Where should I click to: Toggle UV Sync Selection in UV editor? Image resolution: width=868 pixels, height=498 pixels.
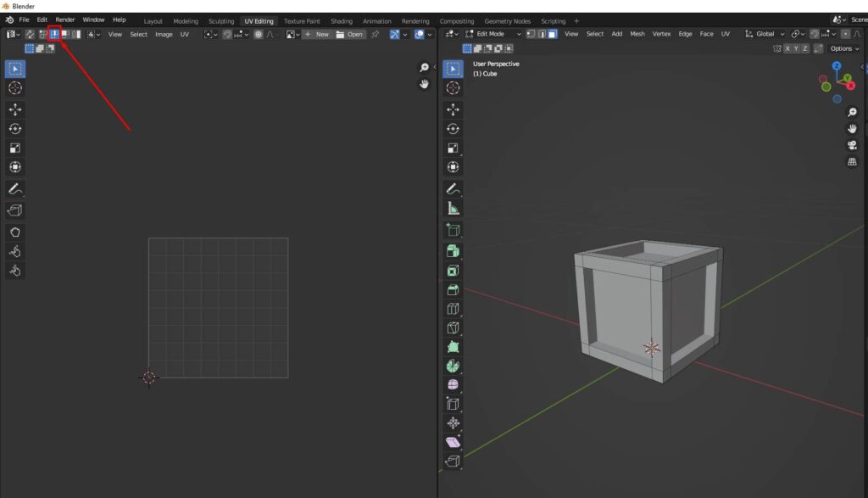[30, 34]
